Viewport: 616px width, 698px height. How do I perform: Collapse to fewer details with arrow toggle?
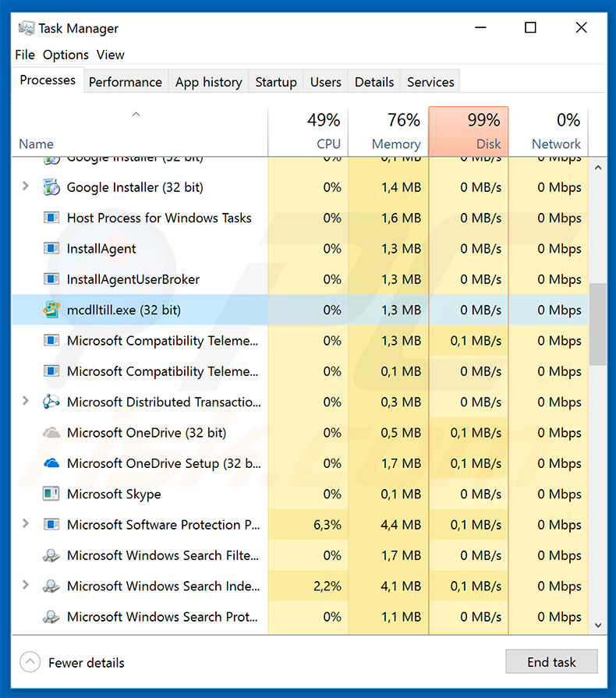(30, 662)
